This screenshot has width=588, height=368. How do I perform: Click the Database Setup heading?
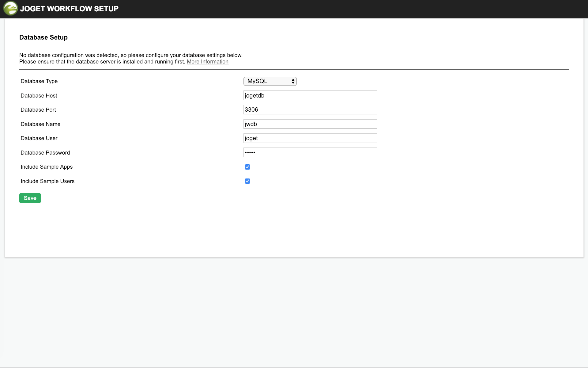tap(43, 37)
